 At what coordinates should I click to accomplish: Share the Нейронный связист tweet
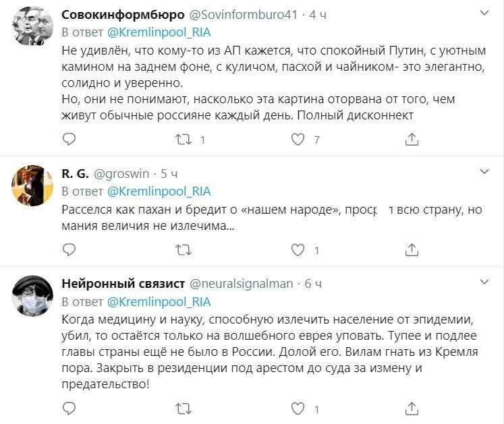point(412,408)
